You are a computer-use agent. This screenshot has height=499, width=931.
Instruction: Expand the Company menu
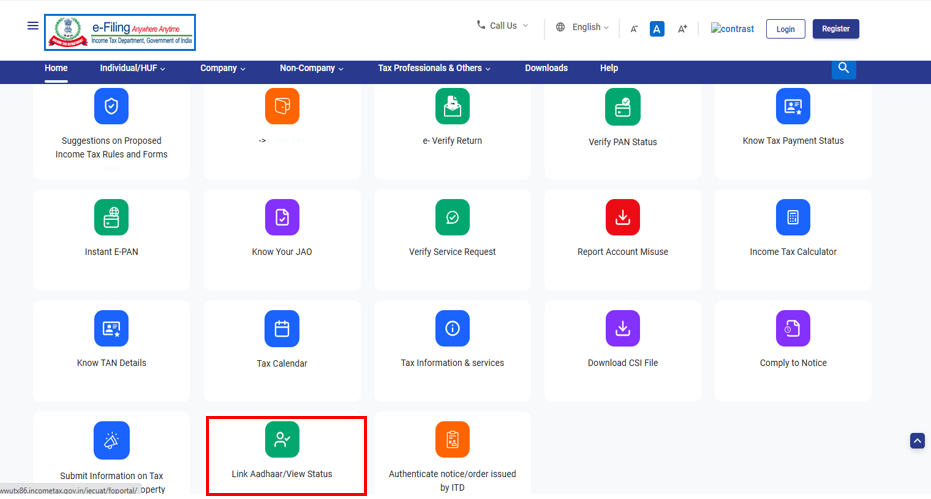(223, 68)
